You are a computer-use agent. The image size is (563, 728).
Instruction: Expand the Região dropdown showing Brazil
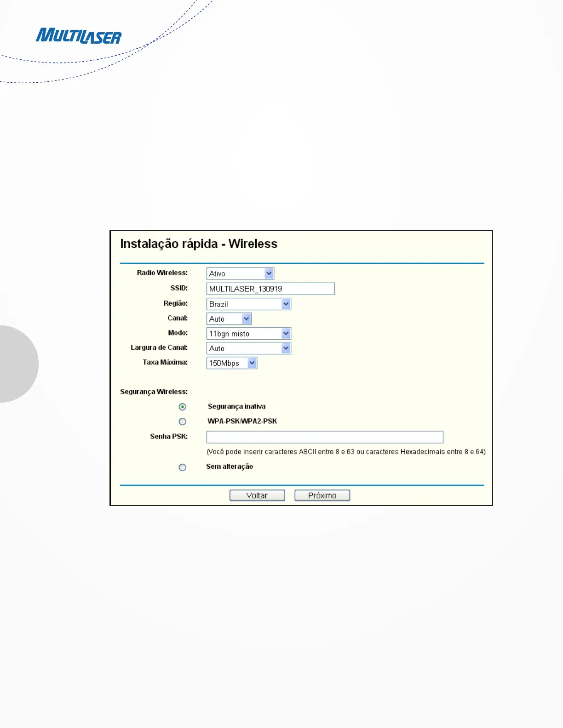249,304
